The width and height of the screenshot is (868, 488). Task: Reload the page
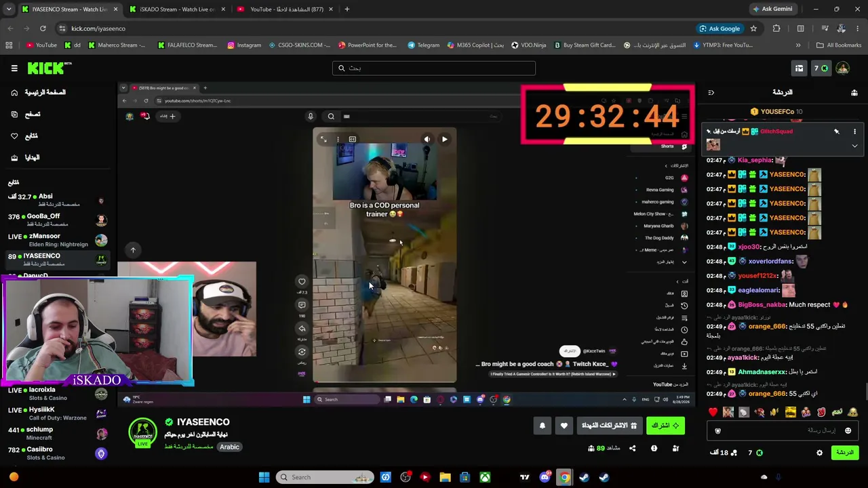(x=43, y=28)
